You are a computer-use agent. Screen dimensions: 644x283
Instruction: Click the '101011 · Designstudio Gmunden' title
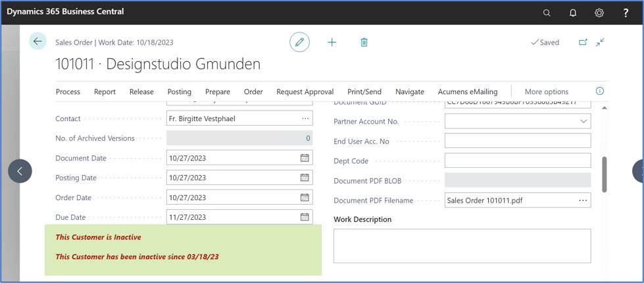coord(158,64)
